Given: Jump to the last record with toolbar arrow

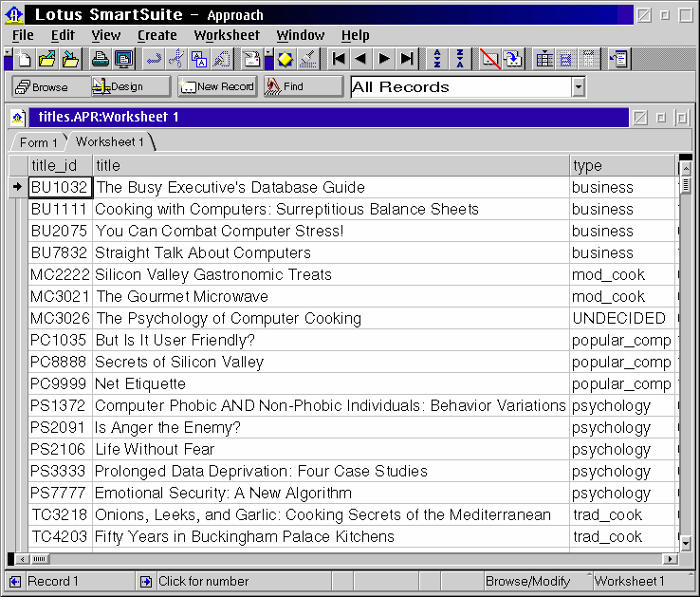Looking at the screenshot, I should [407, 59].
